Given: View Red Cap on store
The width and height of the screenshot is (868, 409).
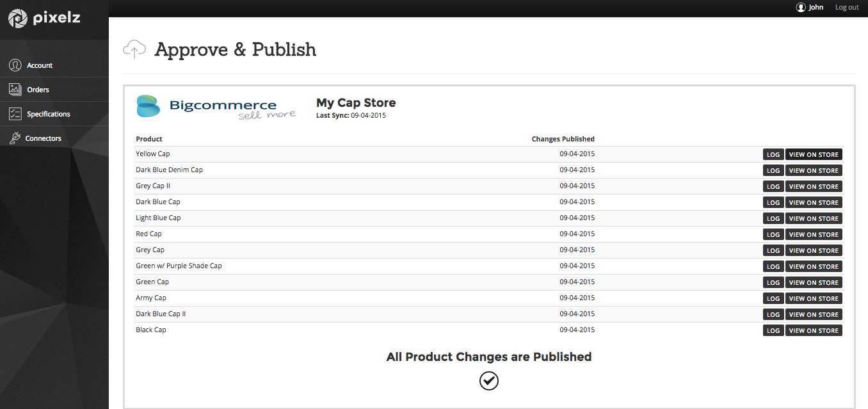Looking at the screenshot, I should coord(813,234).
